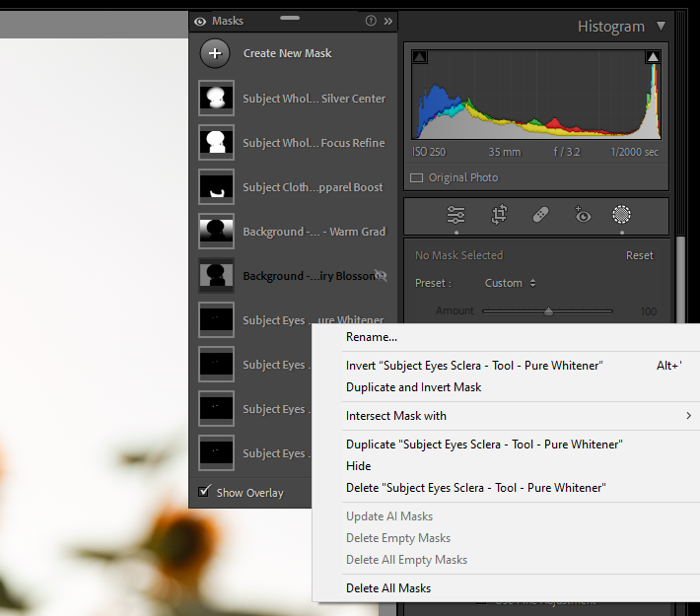This screenshot has height=616, width=700.
Task: Select the Subject Clothing Apparel Boost mask thumbnail
Action: [216, 187]
